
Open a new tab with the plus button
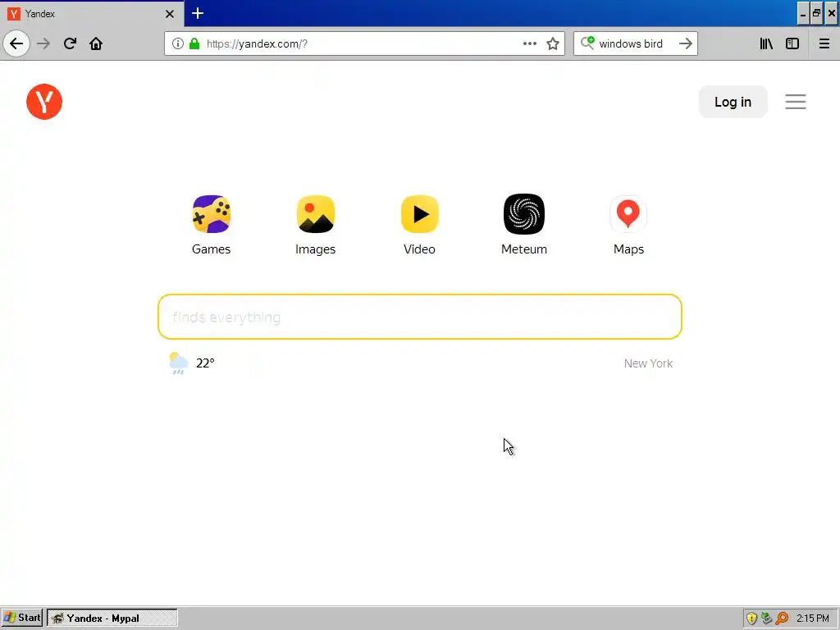[x=198, y=13]
